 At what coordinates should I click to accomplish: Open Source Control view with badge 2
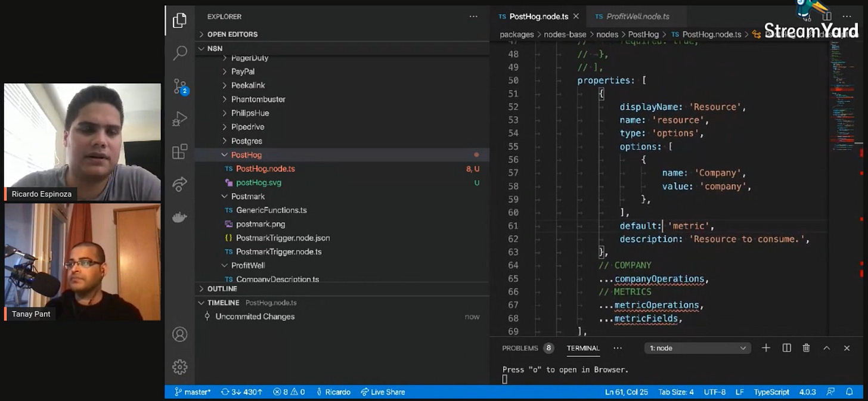coord(179,86)
